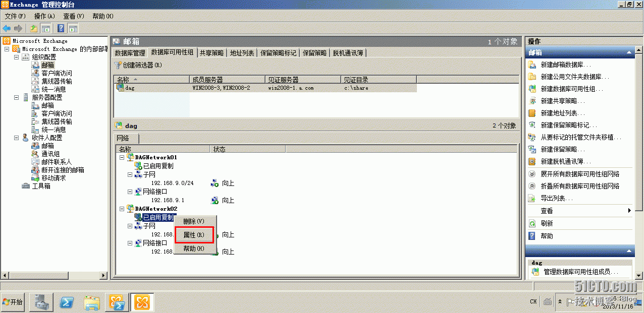Image resolution: width=644 pixels, height=313 pixels.
Task: Choose 删除(V) from the context menu
Action: [x=194, y=221]
